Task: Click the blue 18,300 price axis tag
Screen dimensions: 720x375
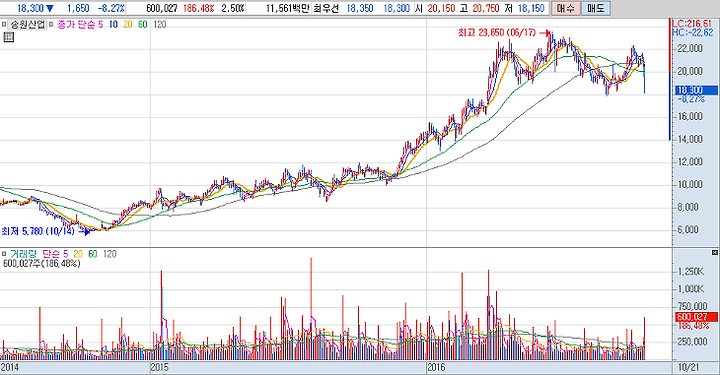Action: (x=696, y=90)
